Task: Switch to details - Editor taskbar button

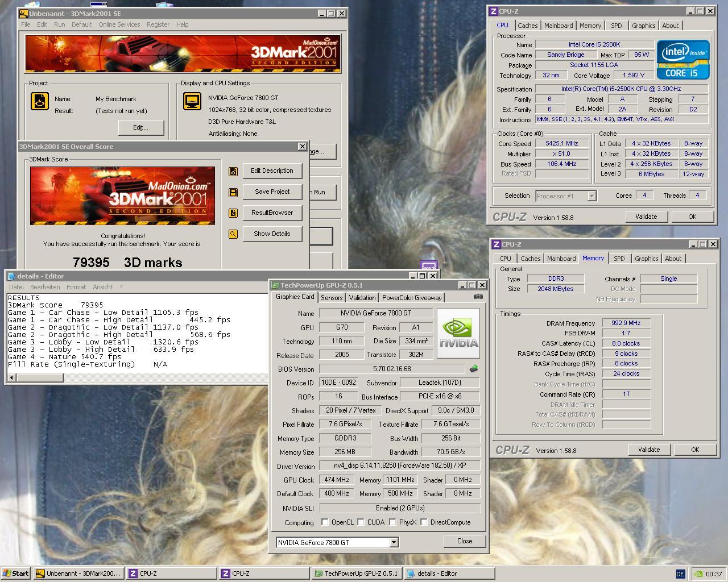Action: (x=449, y=573)
